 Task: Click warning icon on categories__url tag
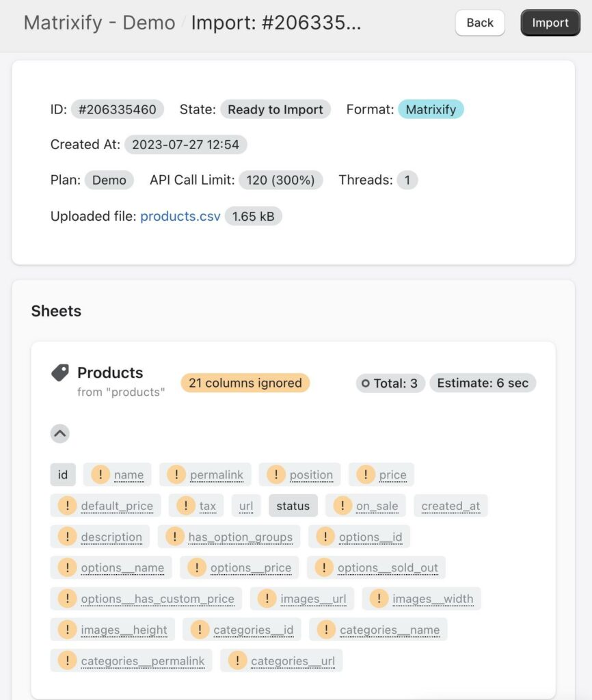click(237, 661)
